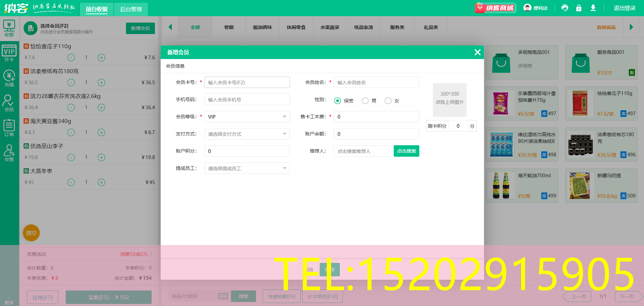Screen dimensions: 644x306
Task: Select the 休闲零食 category tab
Action: [x=296, y=27]
